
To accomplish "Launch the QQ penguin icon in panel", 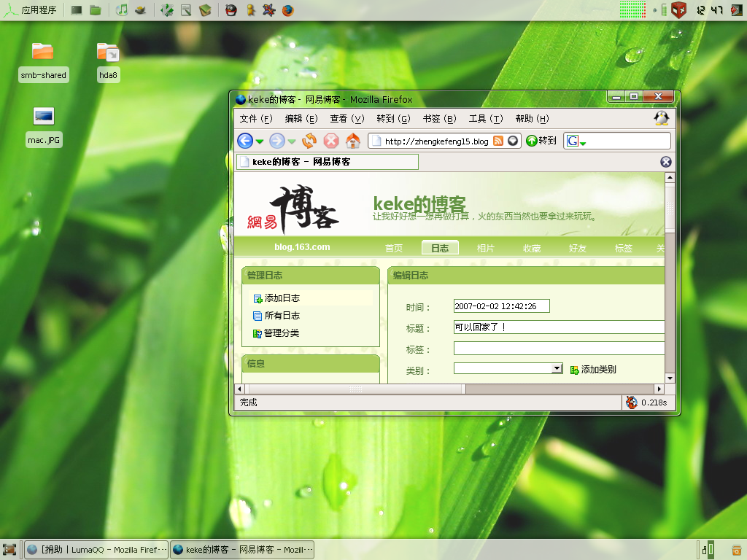I will pyautogui.click(x=231, y=10).
